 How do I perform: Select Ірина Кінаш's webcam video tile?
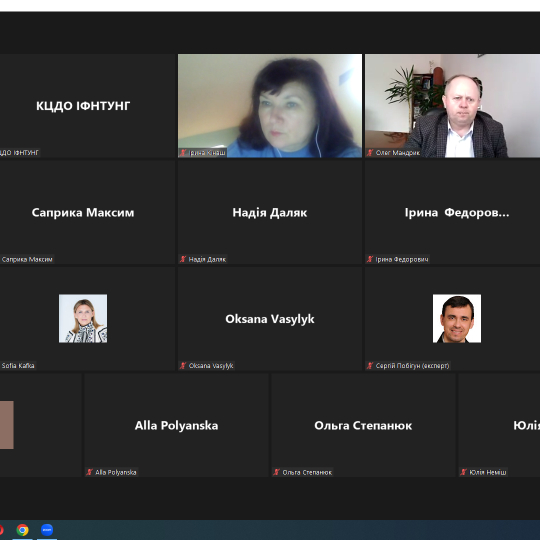point(270,106)
